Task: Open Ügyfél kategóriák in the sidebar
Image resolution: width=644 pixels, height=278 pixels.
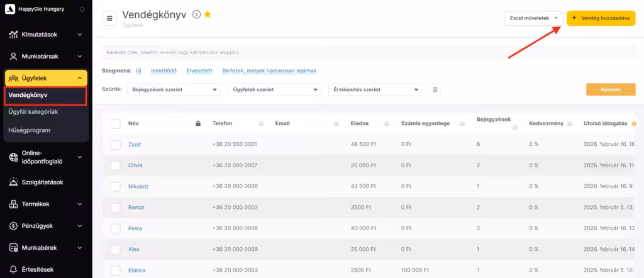Action: point(33,112)
